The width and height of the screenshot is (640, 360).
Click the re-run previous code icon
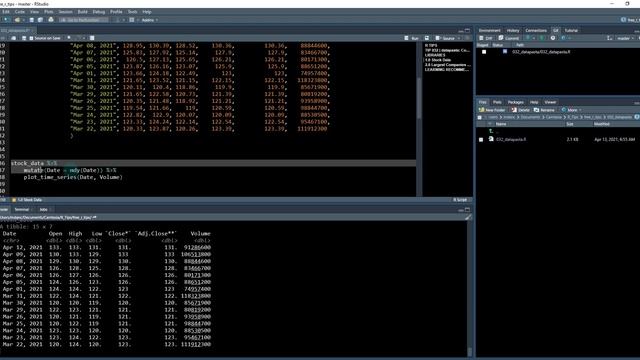coord(427,38)
